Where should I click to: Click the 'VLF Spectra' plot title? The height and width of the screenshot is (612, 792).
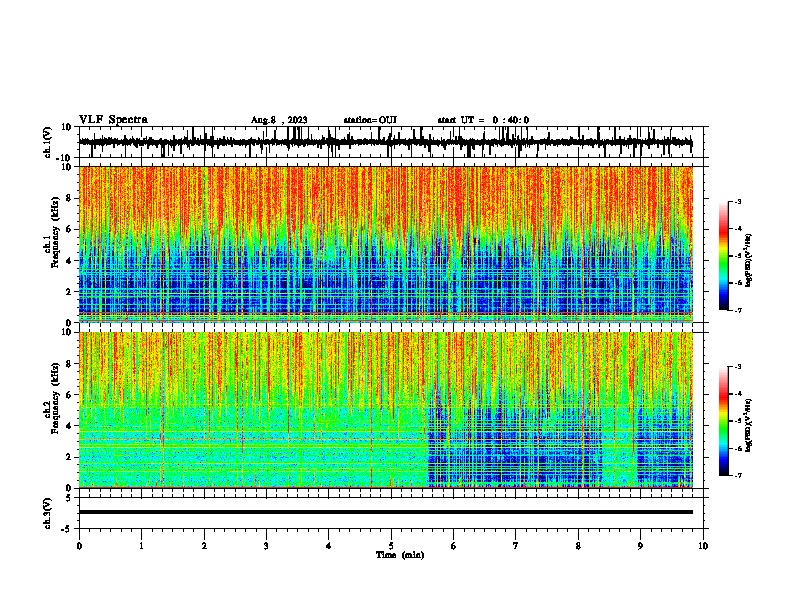coord(113,120)
